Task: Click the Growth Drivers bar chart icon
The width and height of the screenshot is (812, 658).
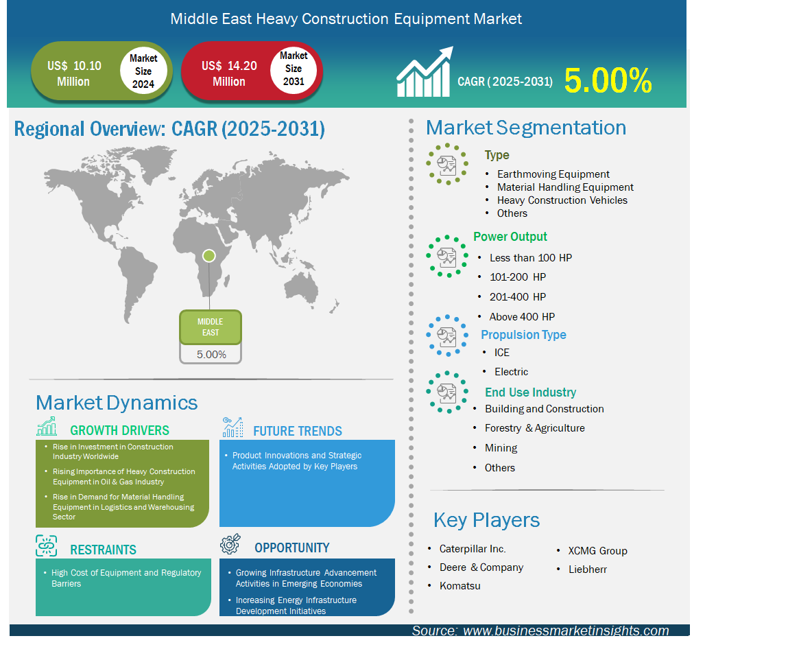Action: pyautogui.click(x=47, y=427)
